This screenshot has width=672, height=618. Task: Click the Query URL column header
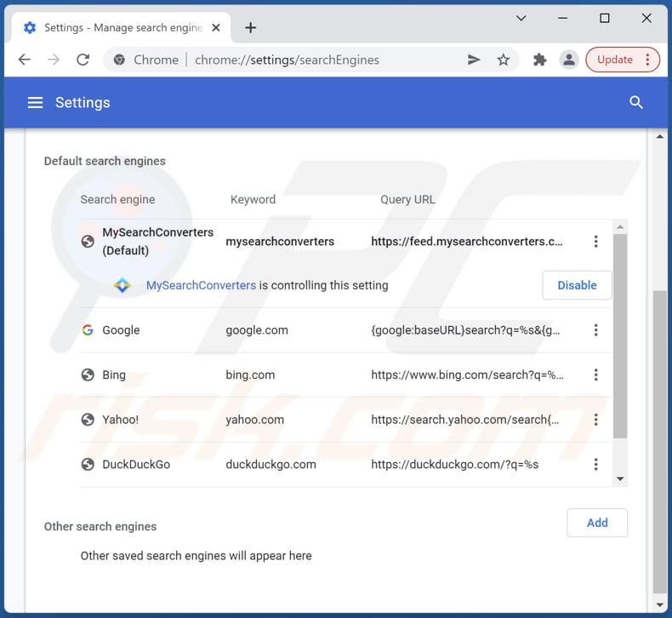point(407,200)
